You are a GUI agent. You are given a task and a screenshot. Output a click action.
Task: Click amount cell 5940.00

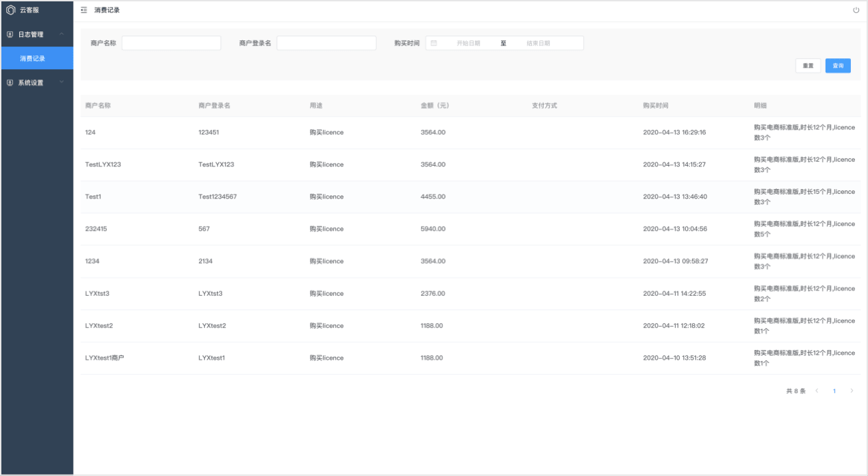[433, 229]
